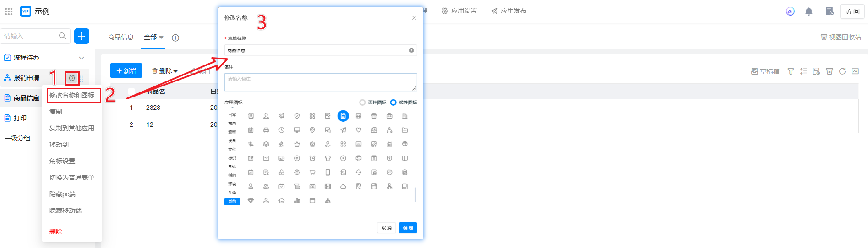Click the gear icon beside 报销申请
Image resolution: width=868 pixels, height=248 pixels.
tap(72, 78)
